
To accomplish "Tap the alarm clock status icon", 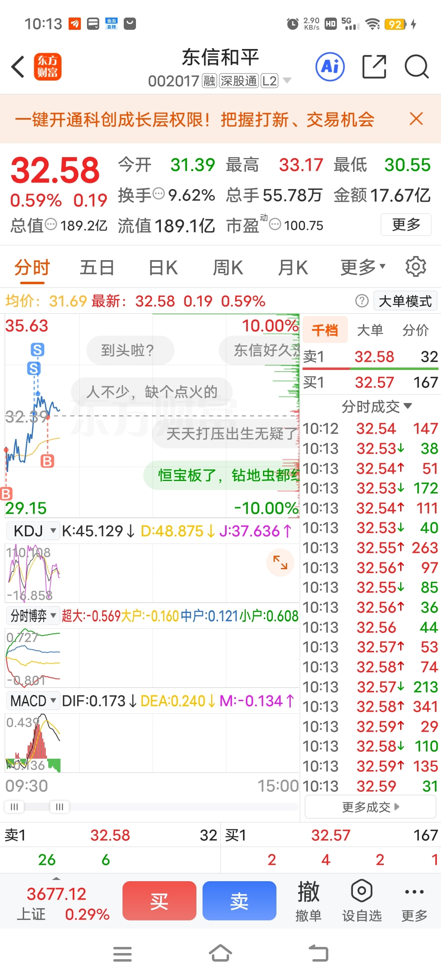I will [292, 24].
